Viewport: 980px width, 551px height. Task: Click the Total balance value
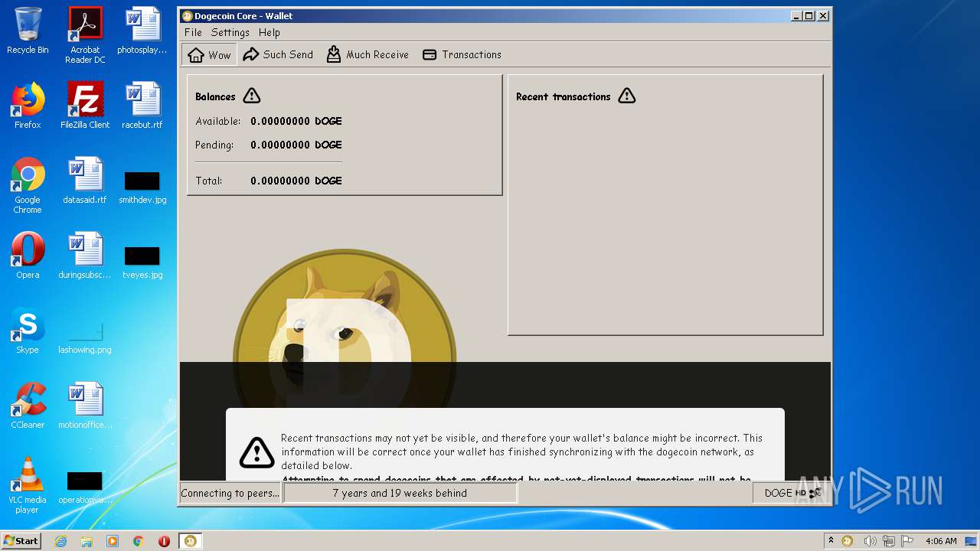pos(296,181)
